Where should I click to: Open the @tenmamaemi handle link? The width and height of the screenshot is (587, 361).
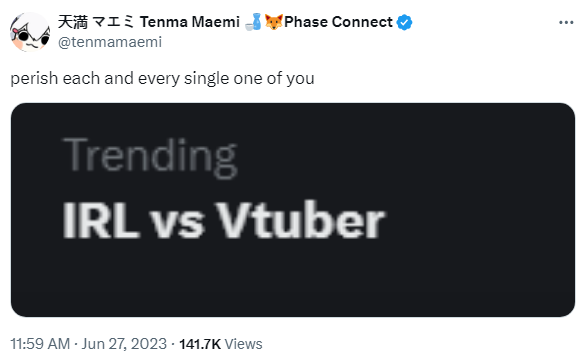pyautogui.click(x=110, y=42)
